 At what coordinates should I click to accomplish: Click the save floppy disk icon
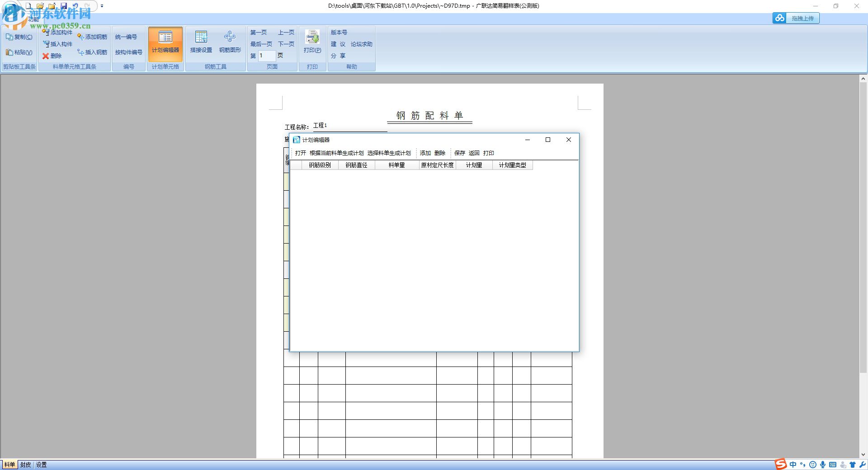coord(64,6)
